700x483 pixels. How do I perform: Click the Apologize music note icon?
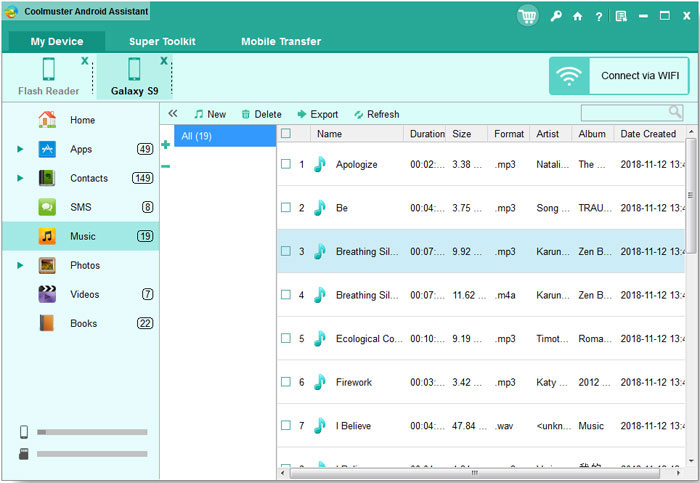point(320,164)
